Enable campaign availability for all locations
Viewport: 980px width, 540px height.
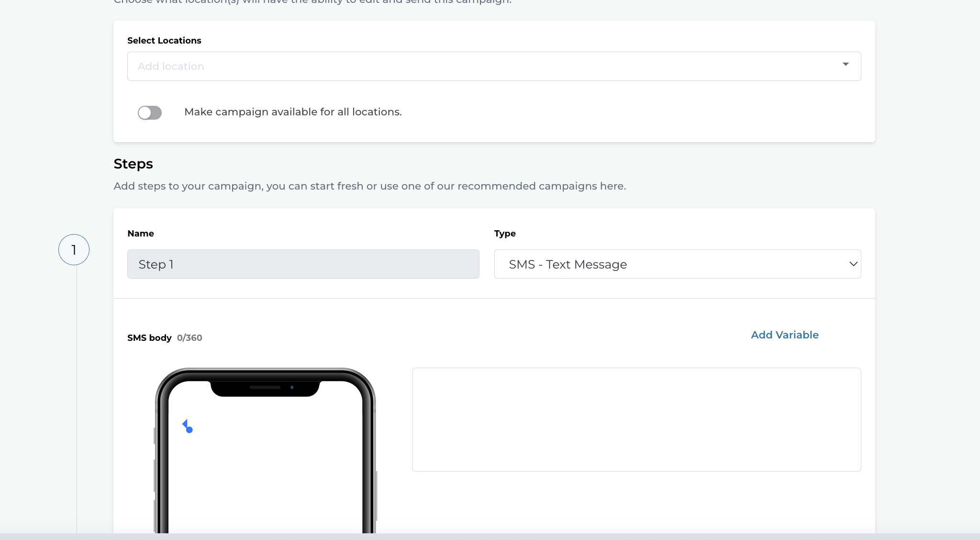click(x=150, y=112)
